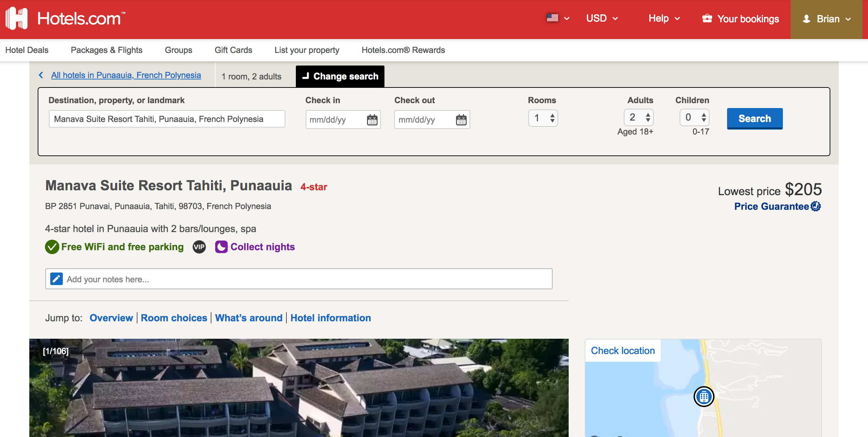Screen dimensions: 868x437
Task: Open the Check out calendar icon
Action: [x=461, y=120]
